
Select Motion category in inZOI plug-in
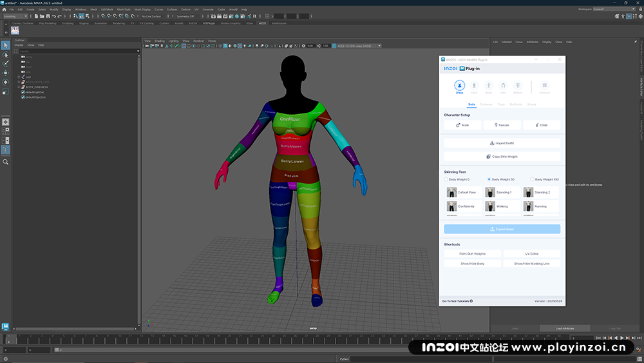[518, 87]
